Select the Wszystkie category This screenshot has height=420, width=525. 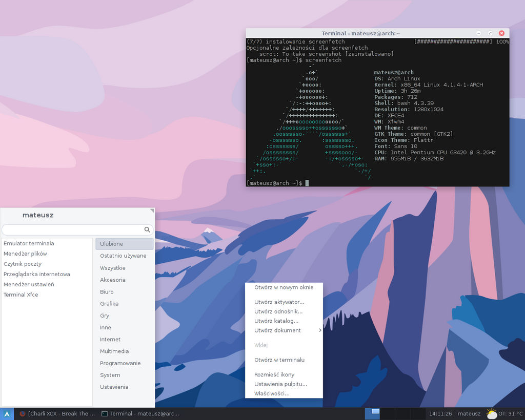point(125,268)
